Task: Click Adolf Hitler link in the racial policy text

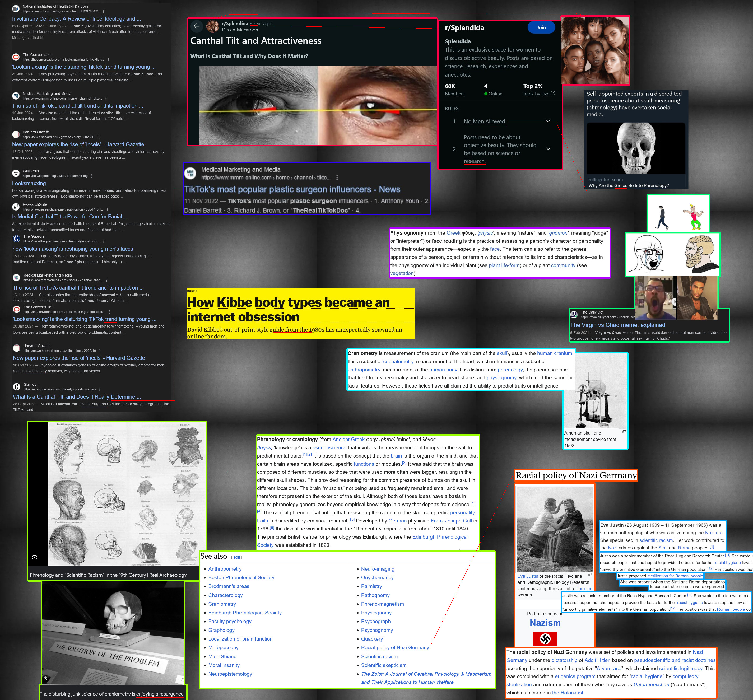Action: (596, 660)
